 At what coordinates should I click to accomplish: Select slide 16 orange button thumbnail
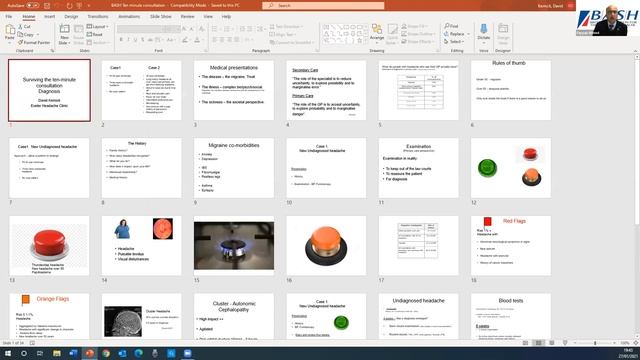tap(326, 245)
